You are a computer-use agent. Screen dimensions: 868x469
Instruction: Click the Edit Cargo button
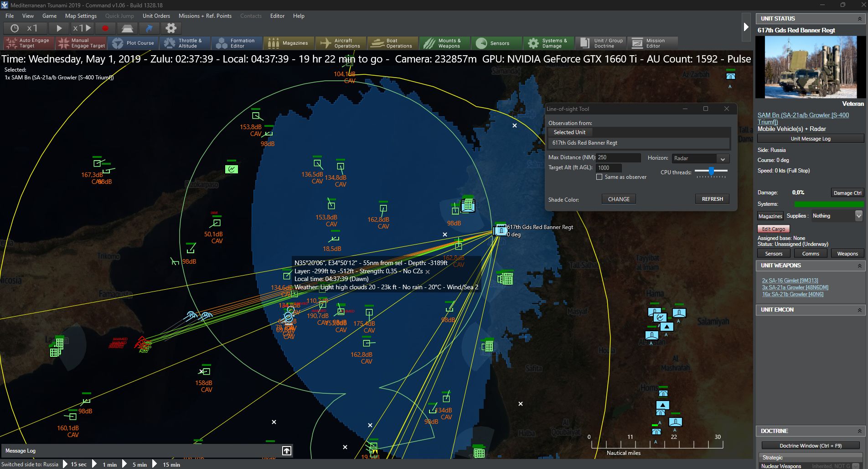click(773, 229)
